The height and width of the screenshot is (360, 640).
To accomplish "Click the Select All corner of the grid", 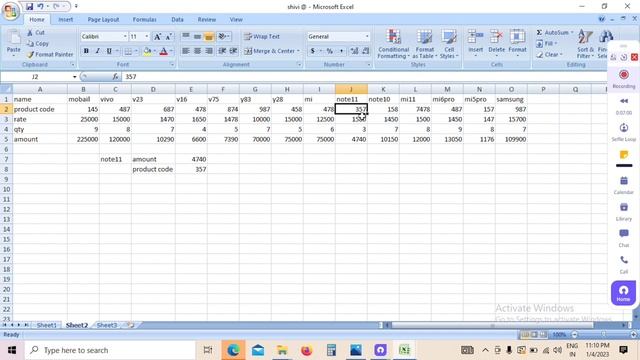I will (x=6, y=89).
